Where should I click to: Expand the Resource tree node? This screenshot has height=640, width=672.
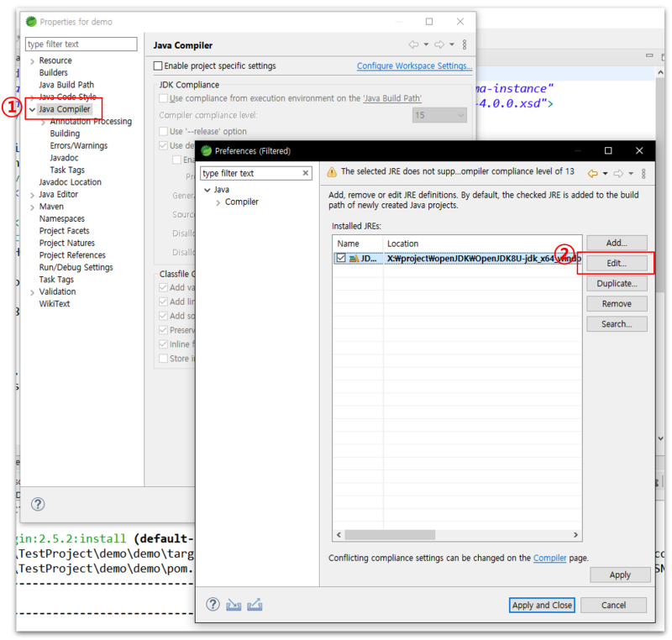[32, 61]
